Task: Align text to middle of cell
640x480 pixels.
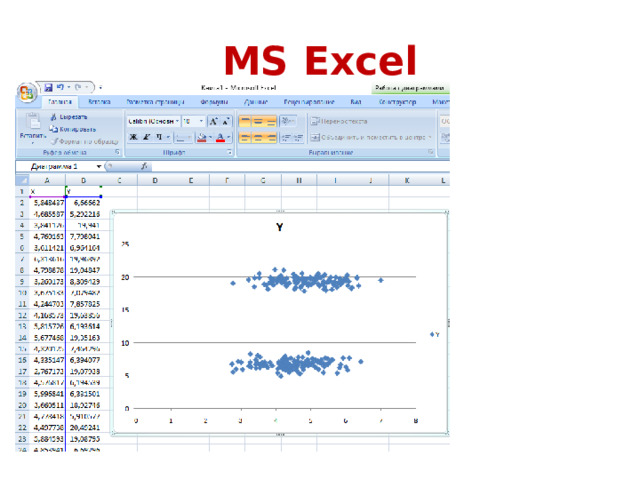Action: pos(258,121)
